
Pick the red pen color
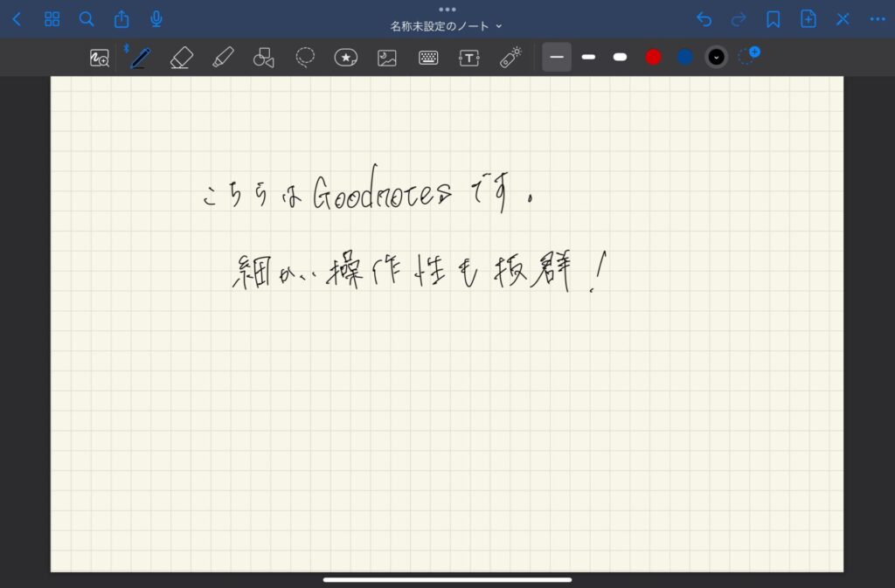point(653,57)
